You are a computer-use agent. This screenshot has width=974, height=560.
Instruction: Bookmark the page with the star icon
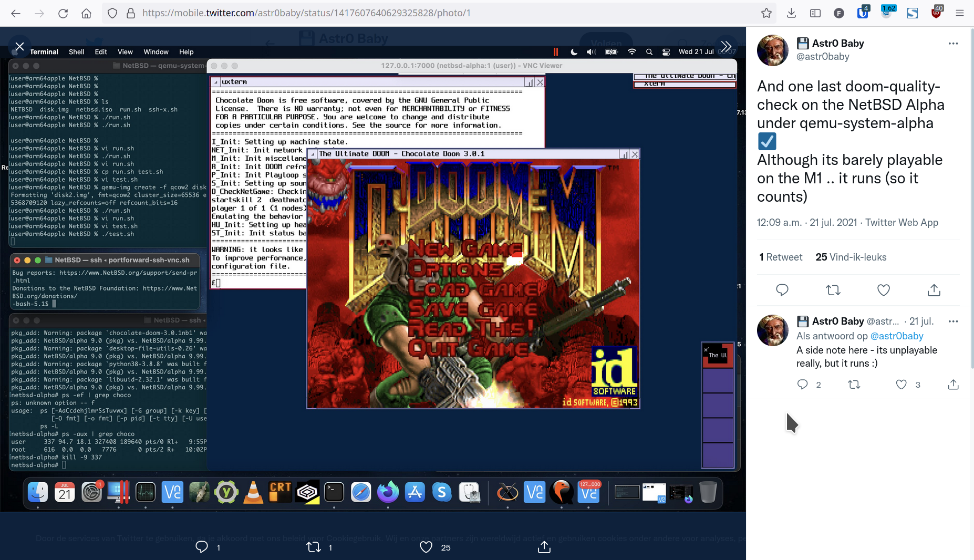[767, 13]
